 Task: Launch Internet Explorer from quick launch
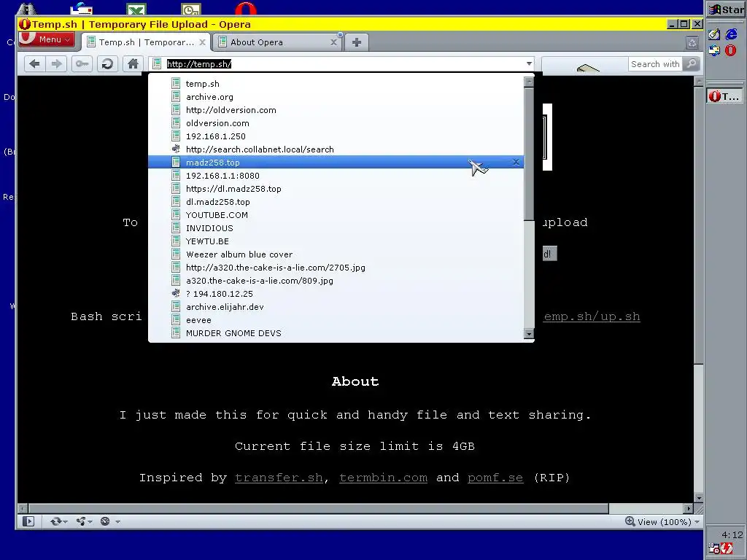pos(731,34)
